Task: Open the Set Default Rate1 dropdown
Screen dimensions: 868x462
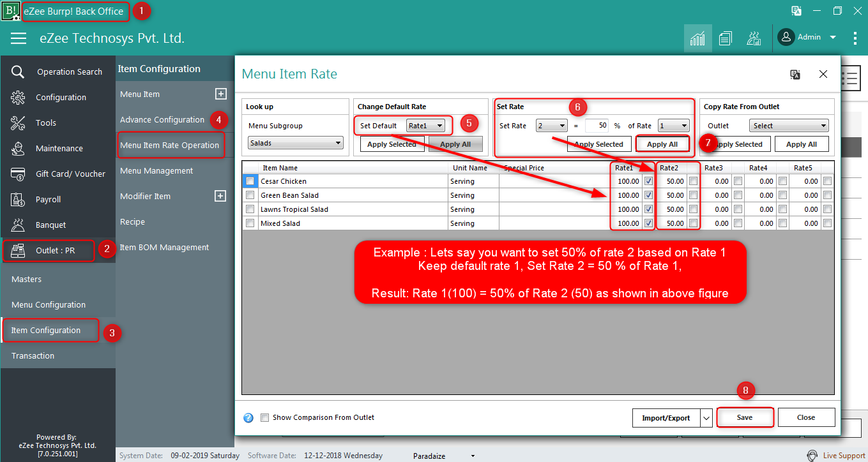Action: (x=425, y=126)
